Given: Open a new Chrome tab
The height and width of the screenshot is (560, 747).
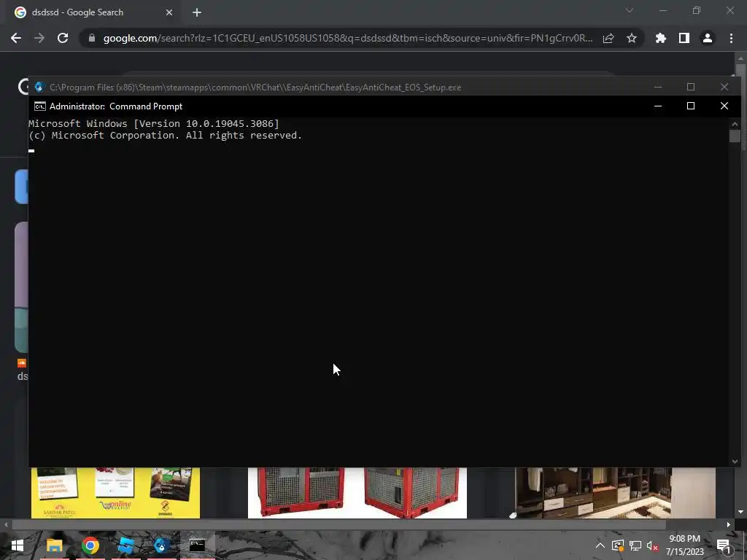Looking at the screenshot, I should coord(197,12).
